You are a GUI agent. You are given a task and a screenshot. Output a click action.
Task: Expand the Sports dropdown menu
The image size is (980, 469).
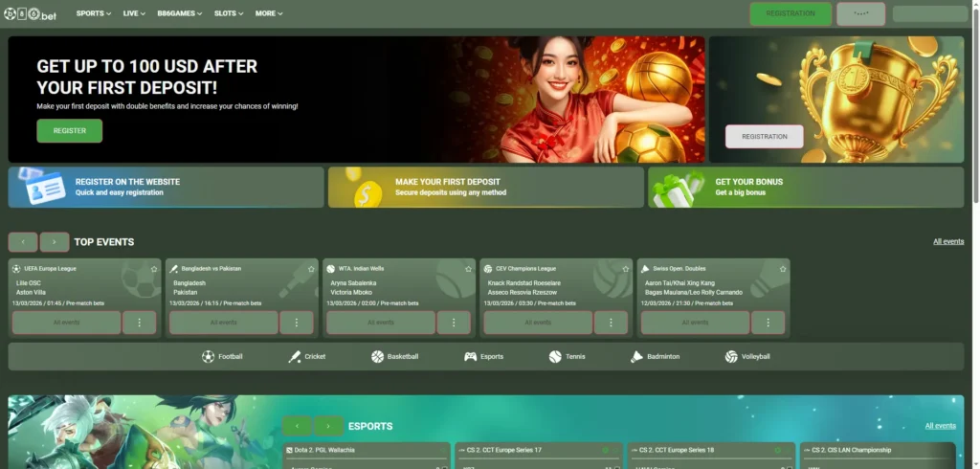point(94,13)
